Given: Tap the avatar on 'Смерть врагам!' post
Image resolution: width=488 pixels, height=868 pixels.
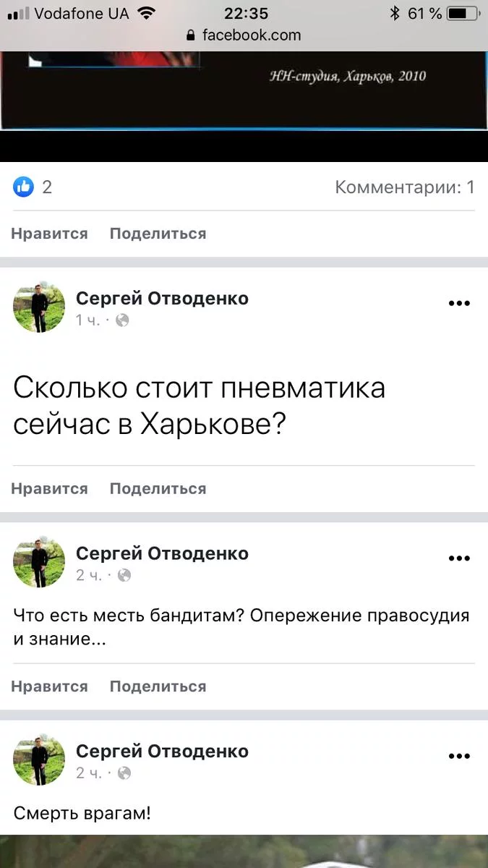Looking at the screenshot, I should 39,760.
